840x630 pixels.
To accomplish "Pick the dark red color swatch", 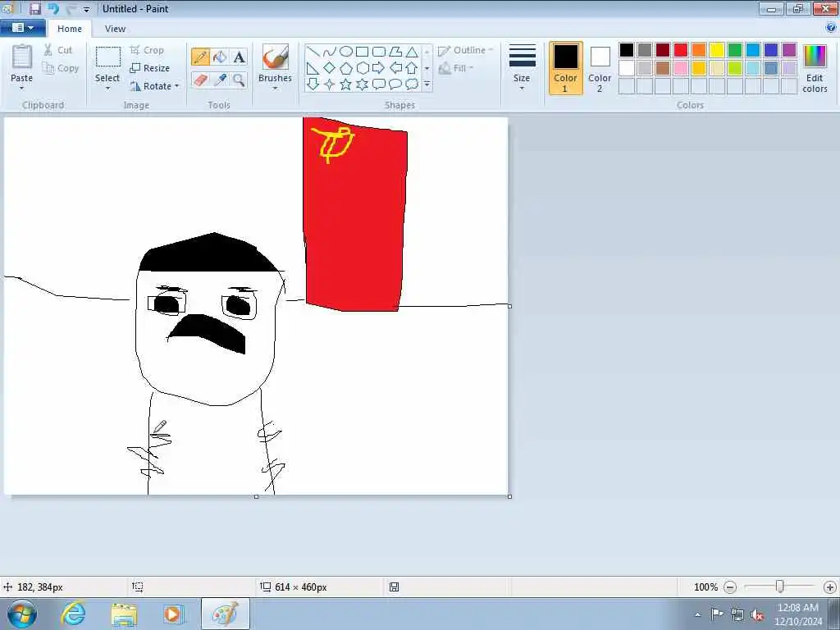I will (663, 50).
